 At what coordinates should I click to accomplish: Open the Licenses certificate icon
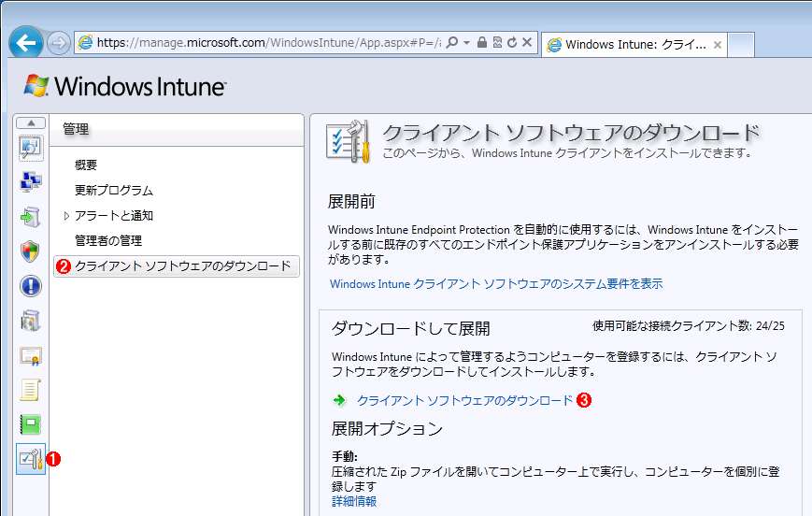(x=31, y=355)
